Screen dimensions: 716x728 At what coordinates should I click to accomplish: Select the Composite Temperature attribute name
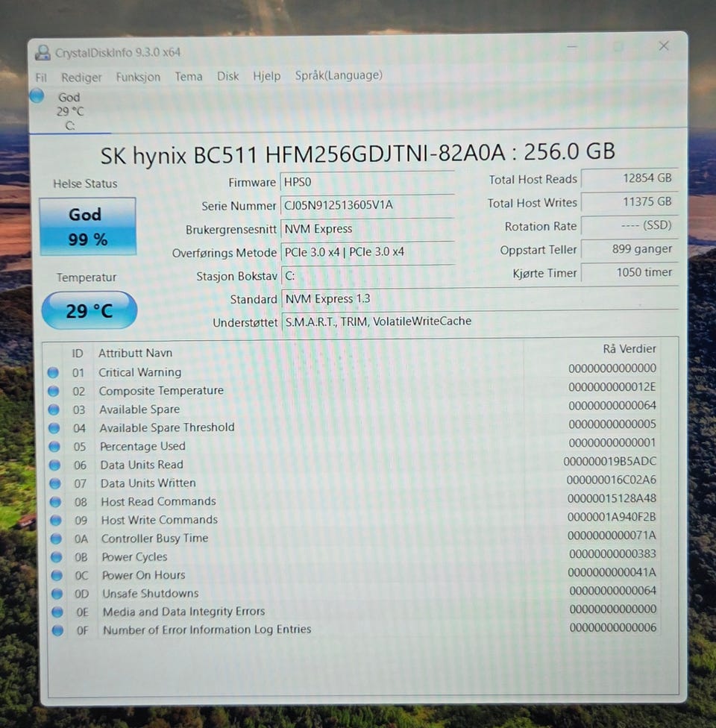coord(161,391)
